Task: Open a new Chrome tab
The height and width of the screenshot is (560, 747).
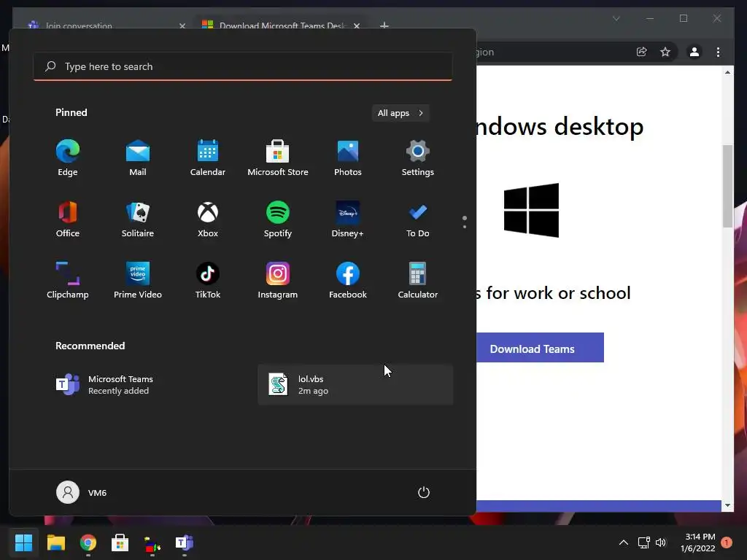Action: (384, 26)
